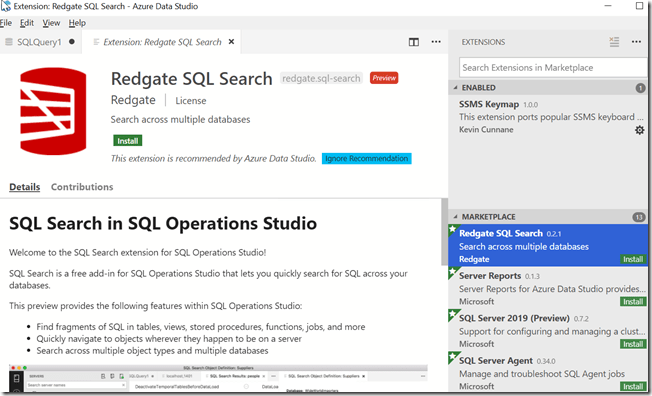Open screenshot preview in extension readme
Viewport: 652px width, 396px height.
218,379
